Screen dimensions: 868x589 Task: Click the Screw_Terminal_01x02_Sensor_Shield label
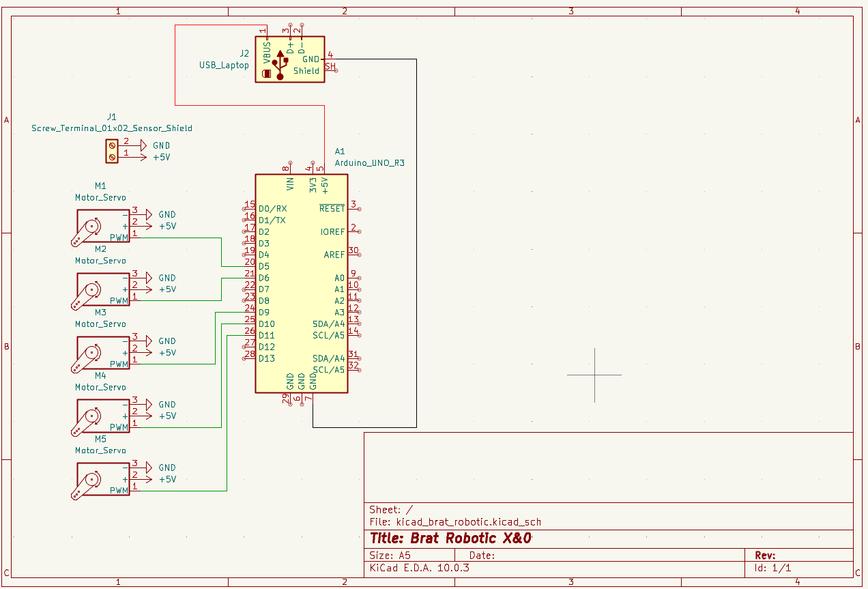click(112, 128)
